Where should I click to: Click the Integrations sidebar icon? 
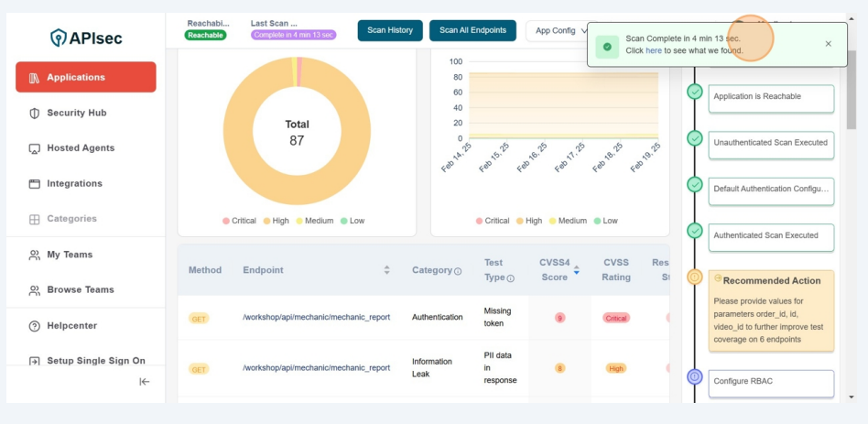pos(35,184)
